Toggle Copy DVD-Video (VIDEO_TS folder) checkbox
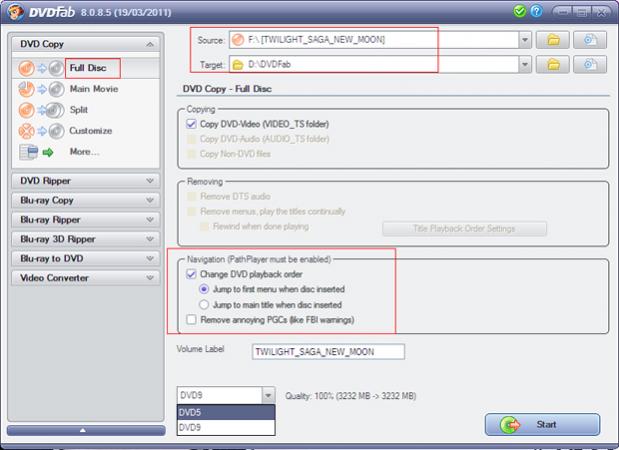The width and height of the screenshot is (619, 450). pos(191,124)
